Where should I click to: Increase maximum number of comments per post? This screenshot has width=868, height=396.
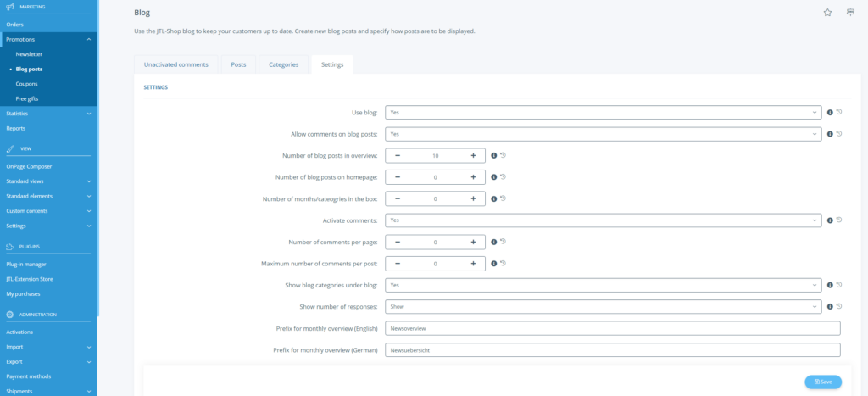tap(473, 264)
